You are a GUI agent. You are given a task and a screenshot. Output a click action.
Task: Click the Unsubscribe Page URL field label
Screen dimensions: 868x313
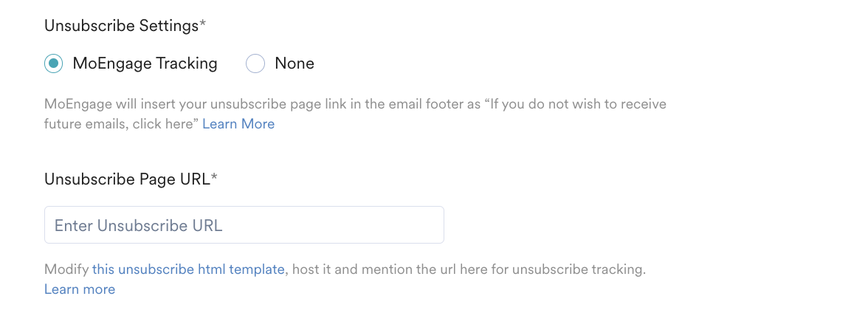click(x=127, y=179)
